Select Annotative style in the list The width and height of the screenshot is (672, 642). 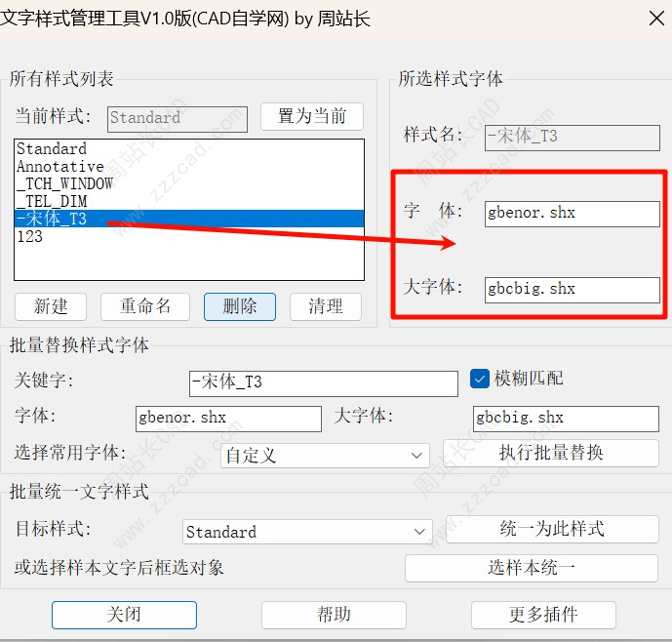point(59,167)
